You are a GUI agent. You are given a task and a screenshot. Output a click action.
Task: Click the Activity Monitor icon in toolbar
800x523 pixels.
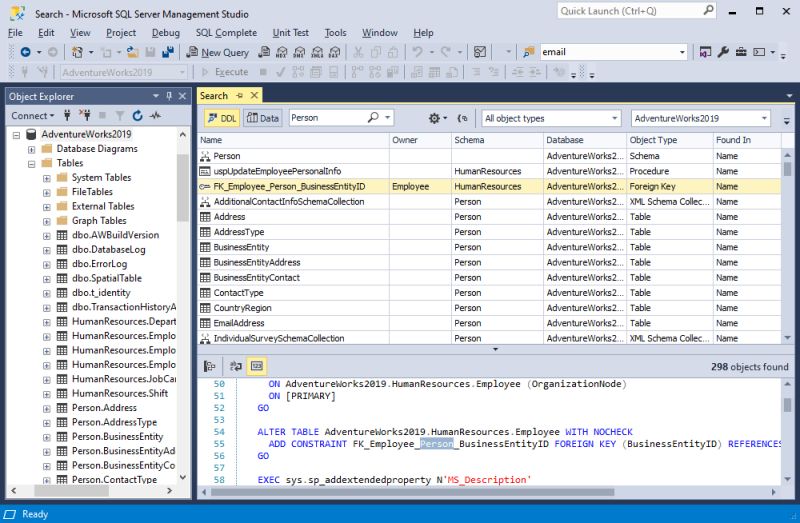480,52
